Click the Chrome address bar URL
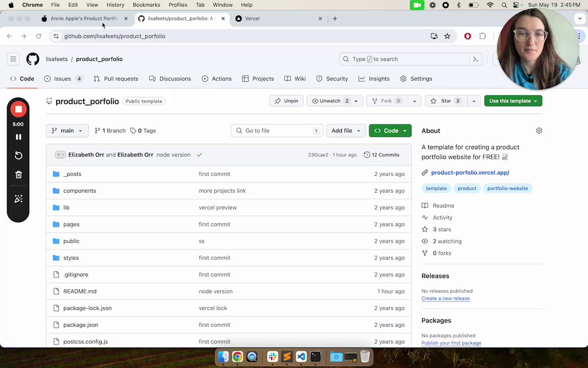Image resolution: width=588 pixels, height=368 pixels. (x=114, y=36)
